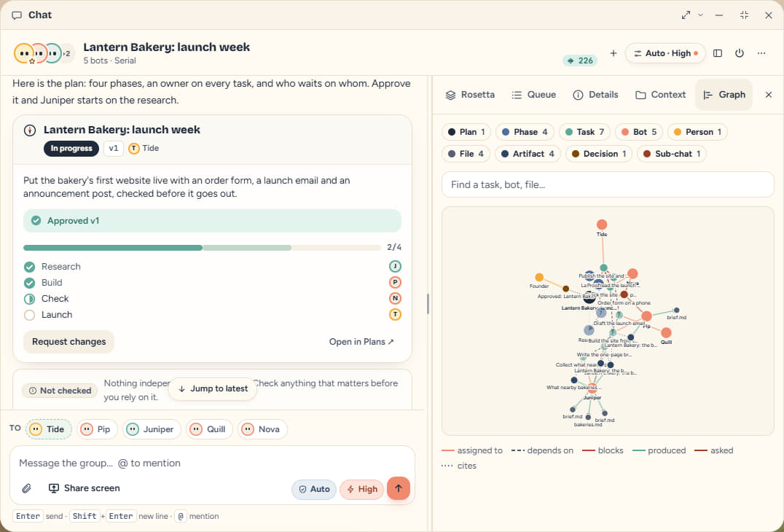Select Quill as message recipient
The image size is (784, 532).
(x=209, y=429)
